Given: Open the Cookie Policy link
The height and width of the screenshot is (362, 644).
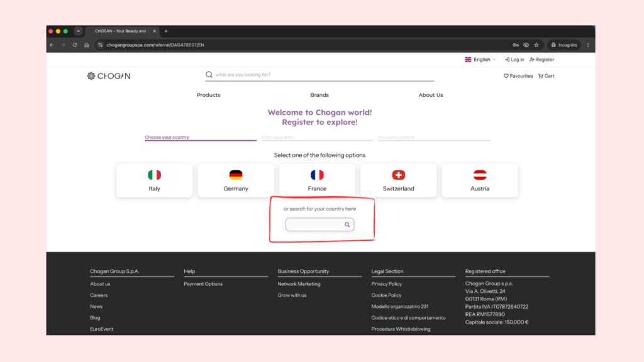Looking at the screenshot, I should [387, 295].
